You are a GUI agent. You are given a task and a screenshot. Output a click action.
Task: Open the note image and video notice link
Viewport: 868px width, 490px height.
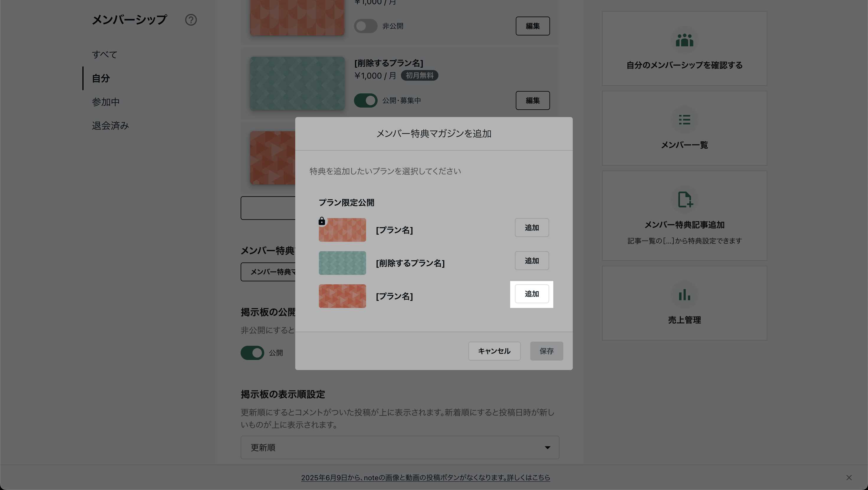click(425, 478)
